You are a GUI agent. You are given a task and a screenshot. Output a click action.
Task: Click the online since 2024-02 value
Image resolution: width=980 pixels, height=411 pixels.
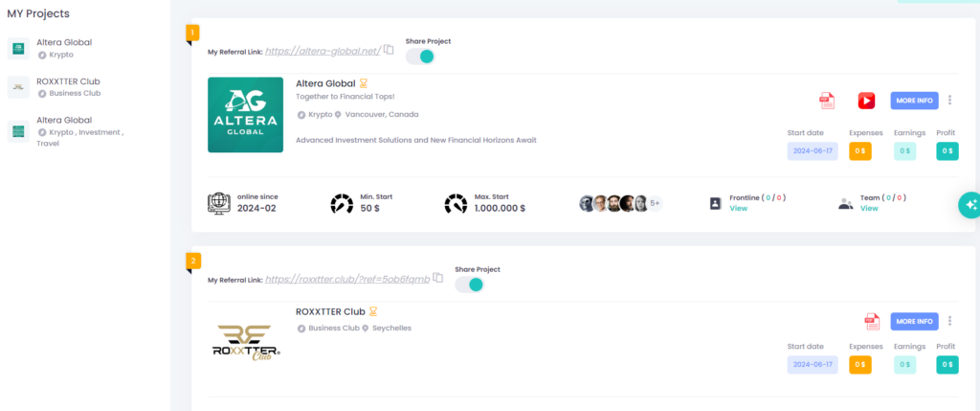click(256, 208)
